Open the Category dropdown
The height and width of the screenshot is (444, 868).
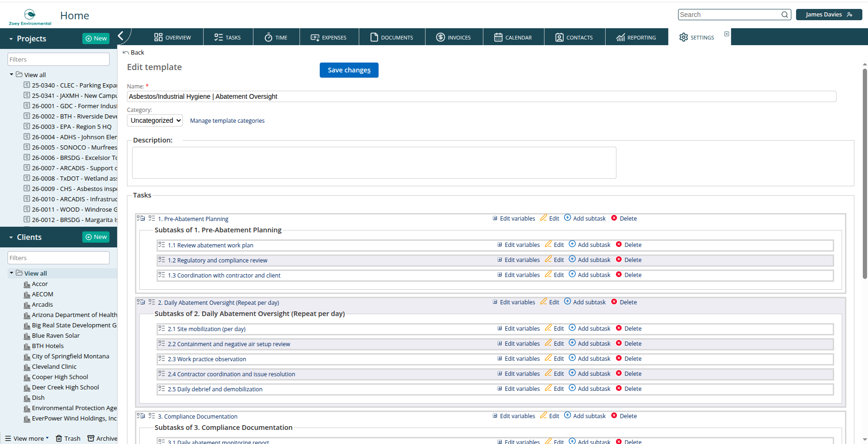point(155,120)
